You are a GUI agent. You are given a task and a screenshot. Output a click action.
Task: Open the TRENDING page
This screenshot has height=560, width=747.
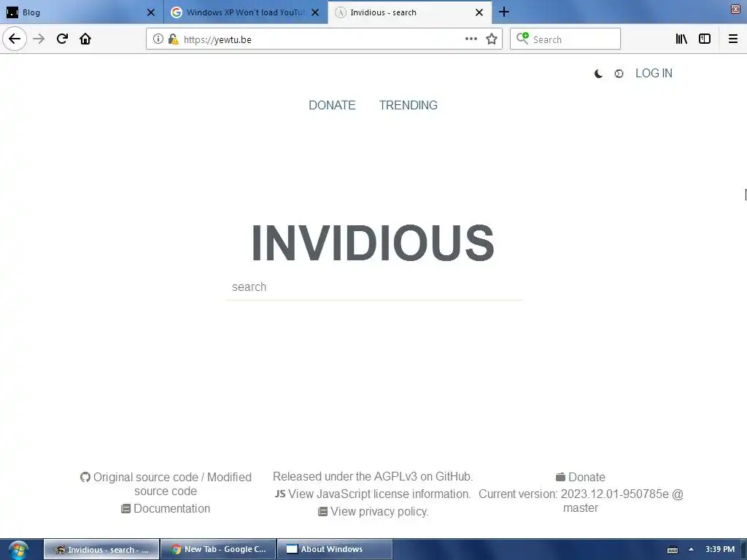point(409,105)
